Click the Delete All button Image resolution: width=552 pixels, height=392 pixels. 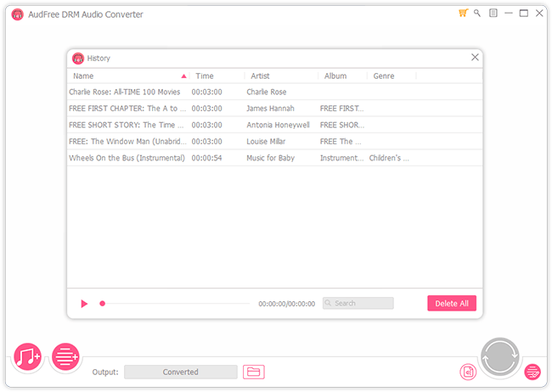pyautogui.click(x=451, y=303)
